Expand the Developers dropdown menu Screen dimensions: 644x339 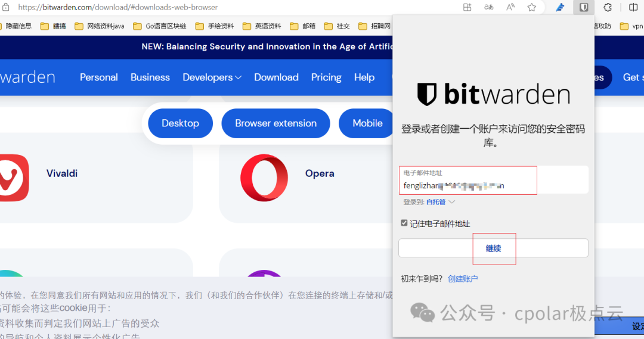click(x=212, y=77)
